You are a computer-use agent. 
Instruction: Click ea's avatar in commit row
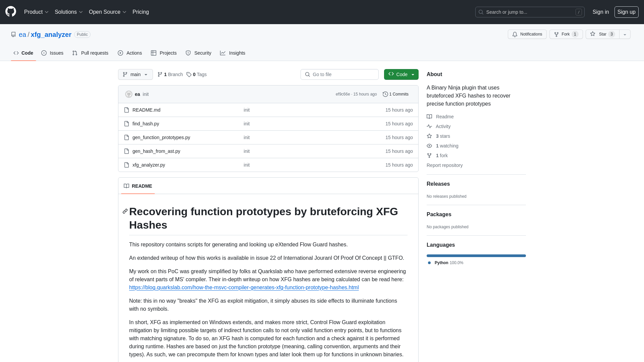pos(129,94)
